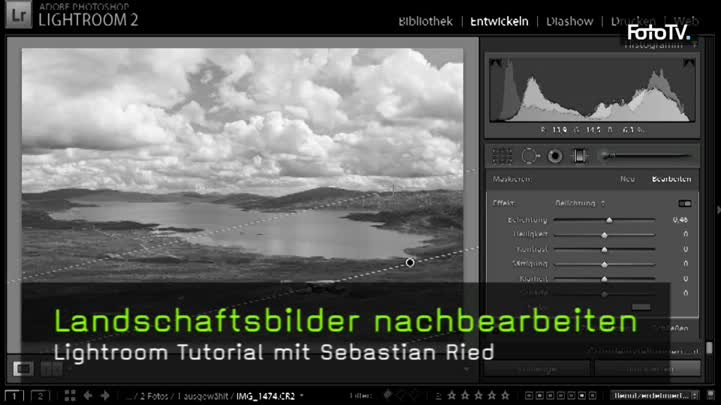This screenshot has height=405, width=721.
Task: Go back with the left arrow icon
Action: coord(88,395)
